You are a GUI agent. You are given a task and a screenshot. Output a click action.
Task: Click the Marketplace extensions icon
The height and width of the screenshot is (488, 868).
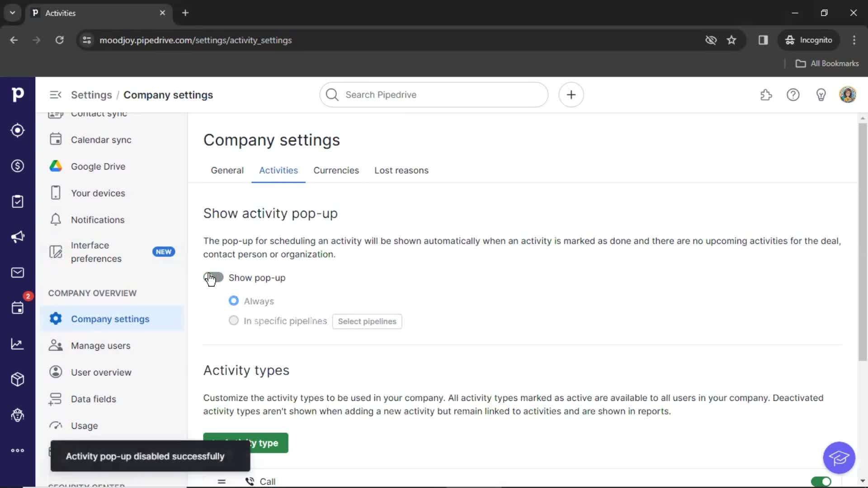[x=766, y=95]
